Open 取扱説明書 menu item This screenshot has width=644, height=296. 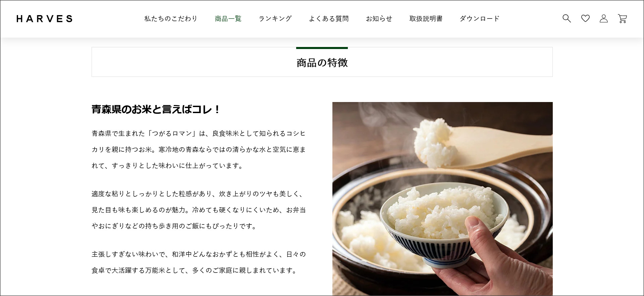point(426,19)
